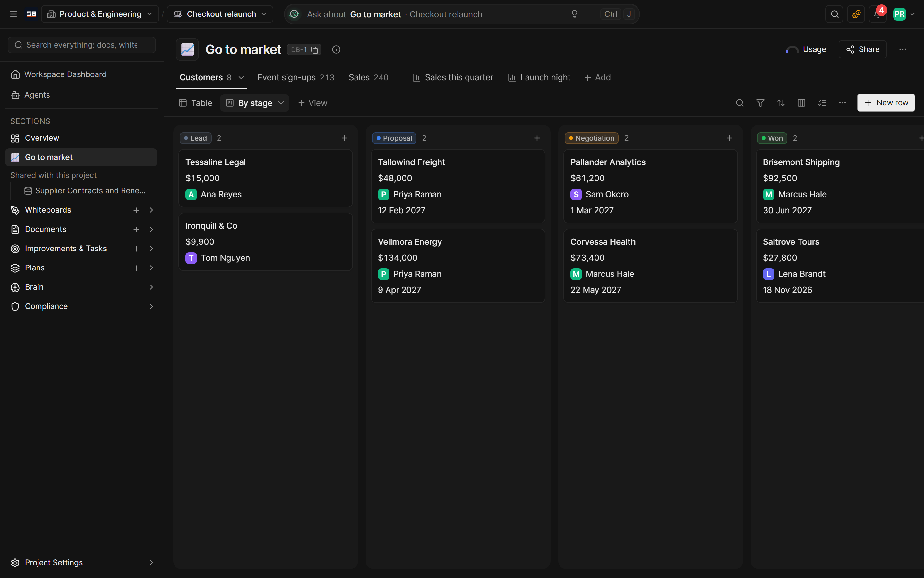Image resolution: width=924 pixels, height=578 pixels.
Task: Open the notifications bell
Action: tap(877, 14)
